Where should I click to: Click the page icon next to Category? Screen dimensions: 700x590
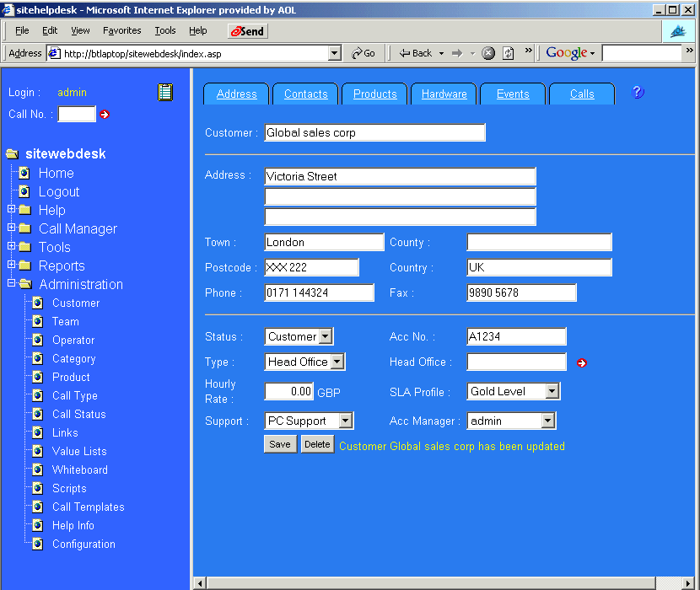coord(38,358)
